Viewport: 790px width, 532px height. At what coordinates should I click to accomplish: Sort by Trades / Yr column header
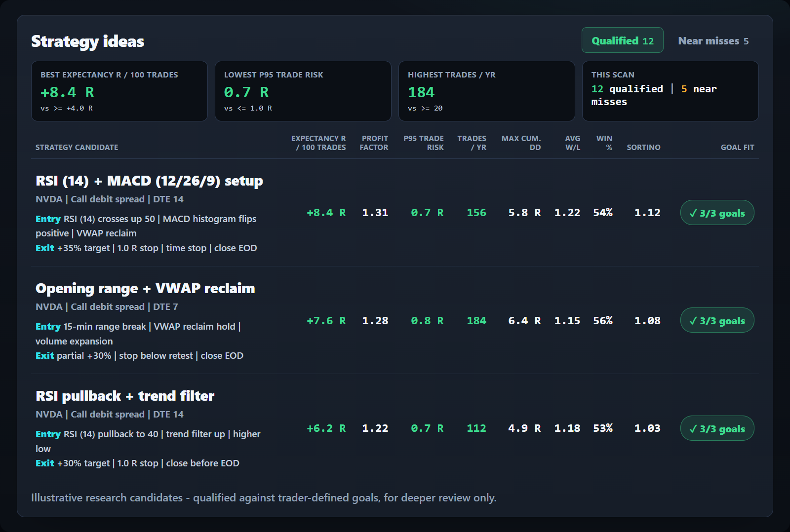472,143
